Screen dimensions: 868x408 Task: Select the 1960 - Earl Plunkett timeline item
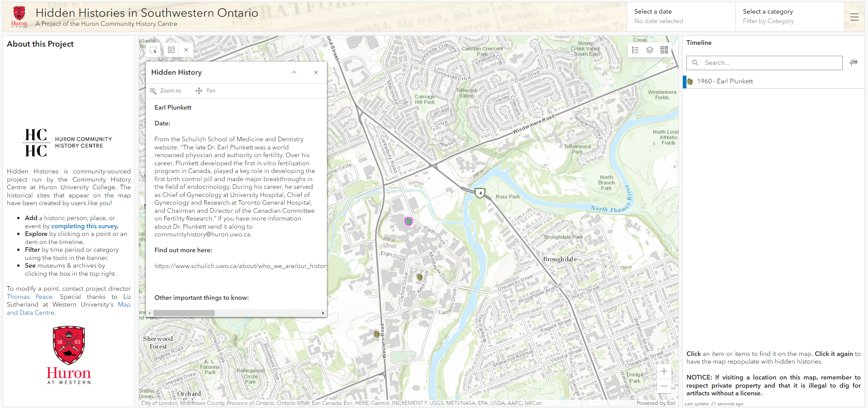(725, 82)
